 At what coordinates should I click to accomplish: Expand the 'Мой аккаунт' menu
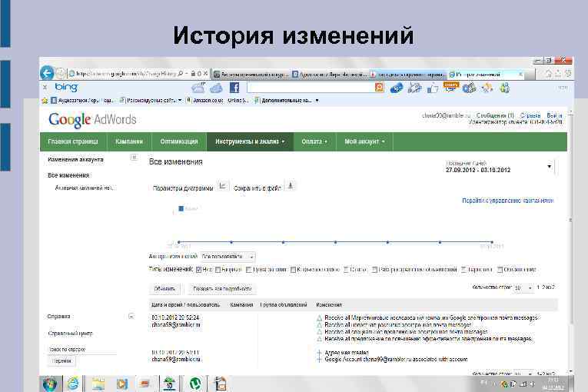point(364,141)
